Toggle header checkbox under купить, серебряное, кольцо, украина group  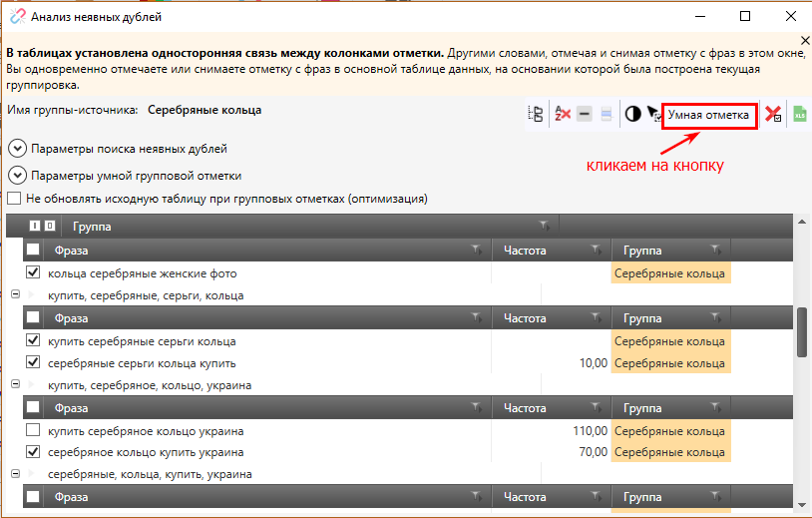point(33,407)
